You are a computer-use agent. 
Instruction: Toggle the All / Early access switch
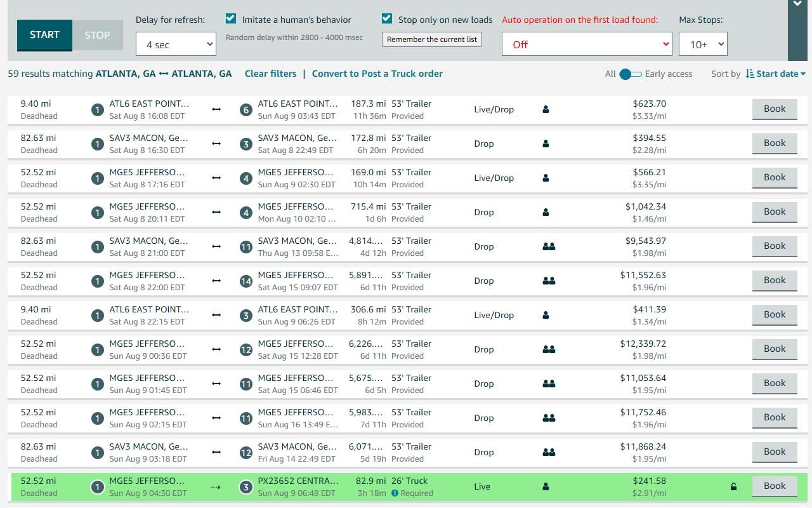[631, 74]
